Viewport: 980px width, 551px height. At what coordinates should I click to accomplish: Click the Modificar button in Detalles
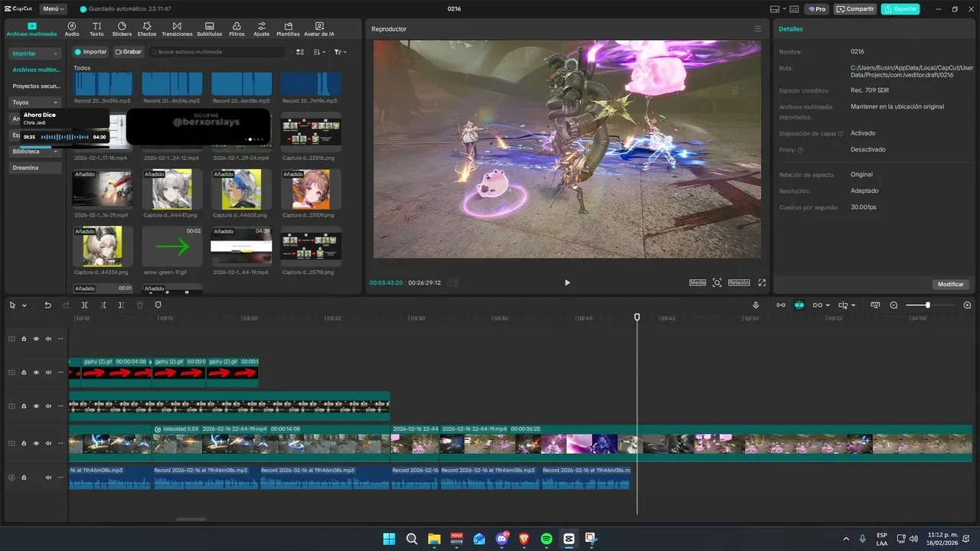951,284
